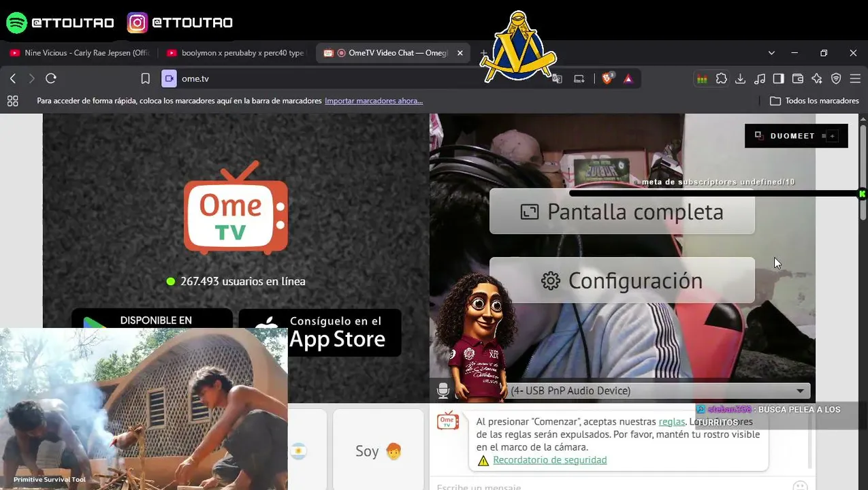Open Leo AI sparkle icon
The width and height of the screenshot is (868, 490).
[817, 79]
